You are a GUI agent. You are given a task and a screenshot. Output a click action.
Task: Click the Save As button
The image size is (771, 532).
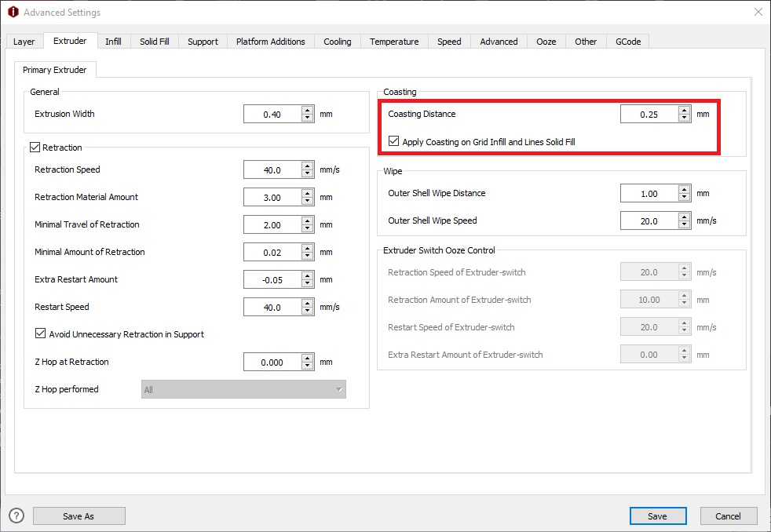(79, 516)
